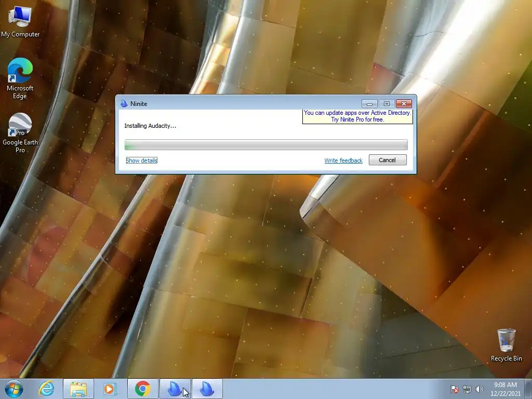532x399 pixels.
Task: Launch Internet Explorer from the taskbar
Action: click(x=46, y=389)
